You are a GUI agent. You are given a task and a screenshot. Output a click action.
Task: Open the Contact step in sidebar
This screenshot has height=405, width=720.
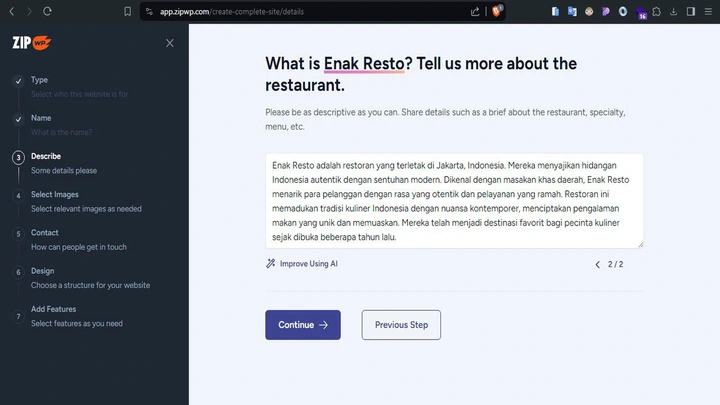coord(45,232)
